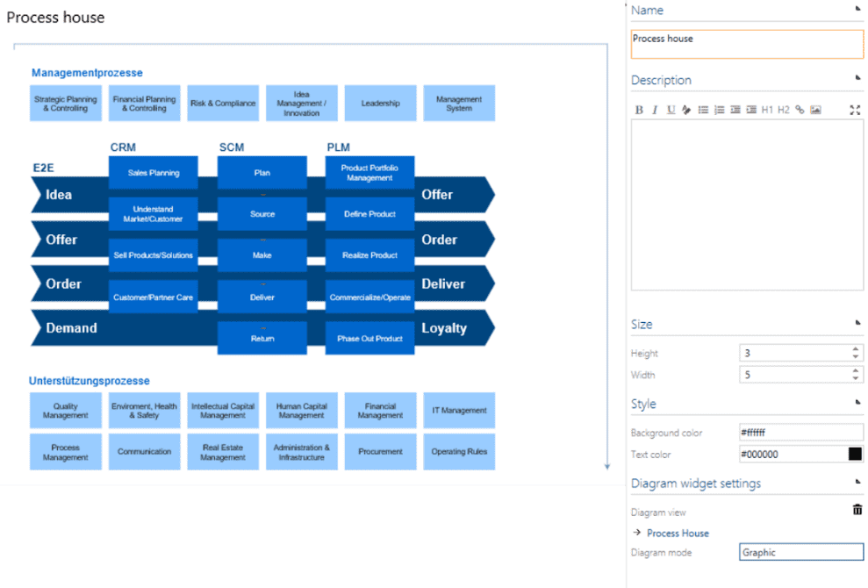Click the Realize Product box
The height and width of the screenshot is (588, 868).
[x=369, y=255]
